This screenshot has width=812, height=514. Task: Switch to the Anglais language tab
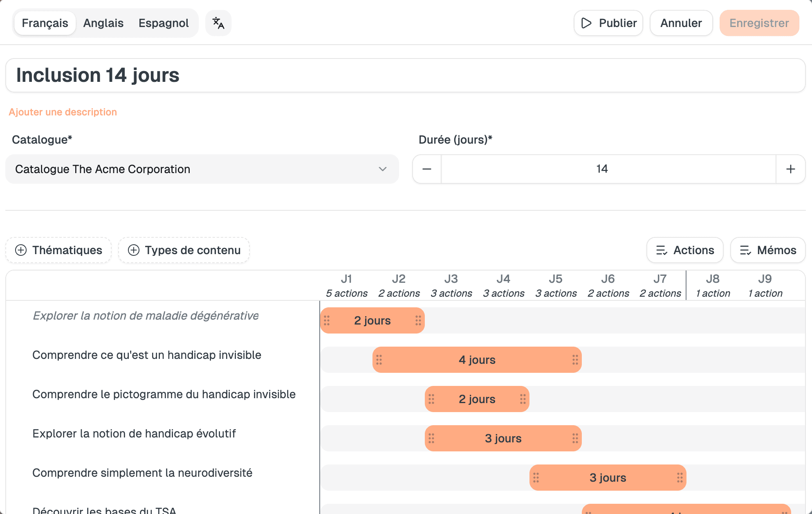pos(103,23)
